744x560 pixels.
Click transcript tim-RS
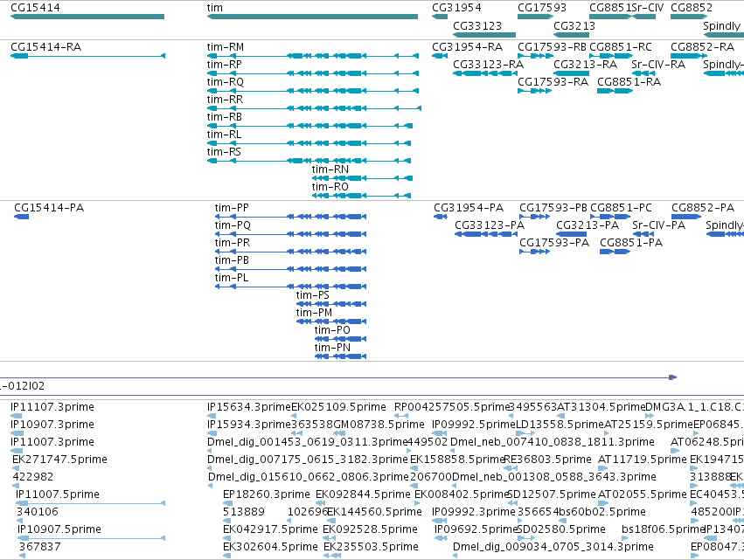309,161
